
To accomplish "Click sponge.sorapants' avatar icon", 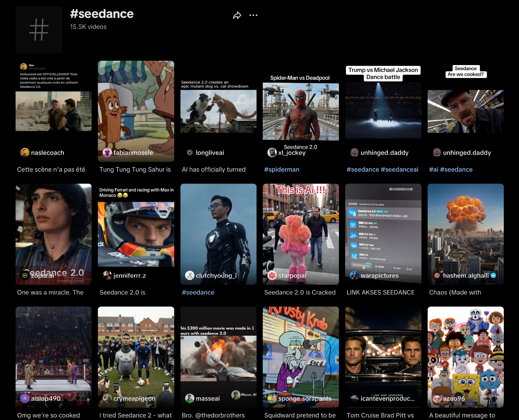I will point(272,398).
